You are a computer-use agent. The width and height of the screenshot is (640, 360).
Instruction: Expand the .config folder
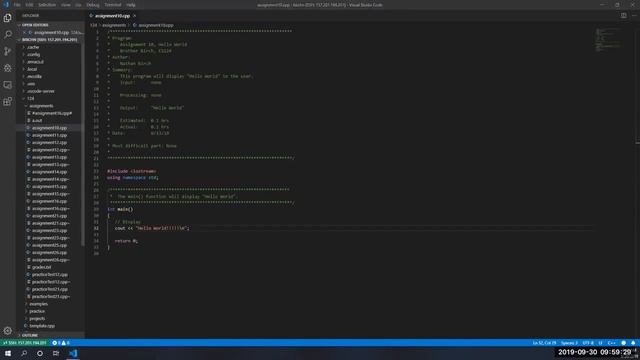click(33, 54)
